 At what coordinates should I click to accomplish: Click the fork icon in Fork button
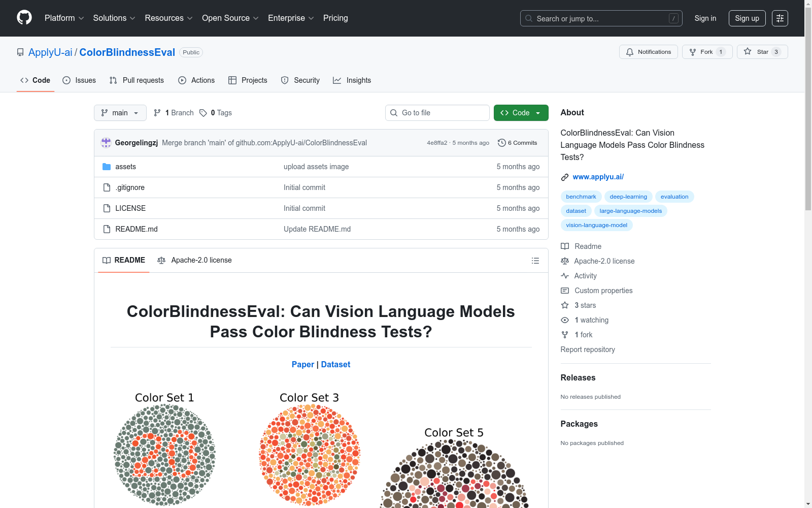pos(693,52)
